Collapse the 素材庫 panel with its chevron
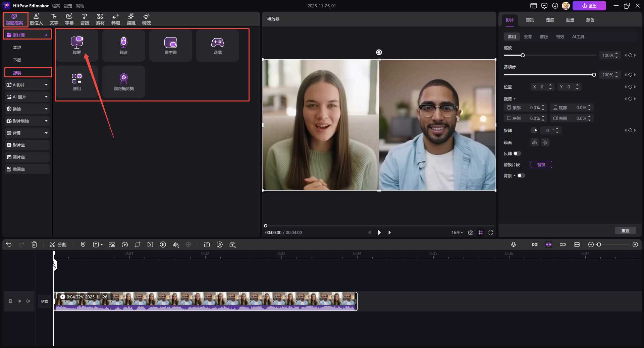 [46, 34]
